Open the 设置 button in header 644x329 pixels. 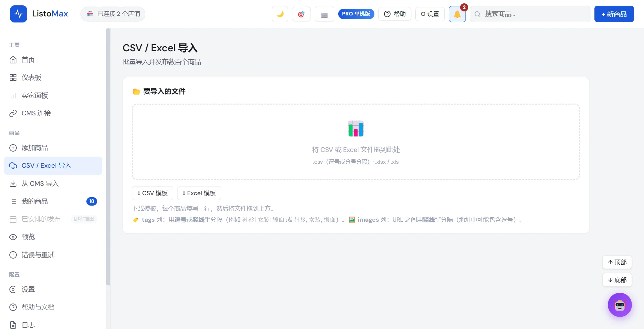[430, 14]
